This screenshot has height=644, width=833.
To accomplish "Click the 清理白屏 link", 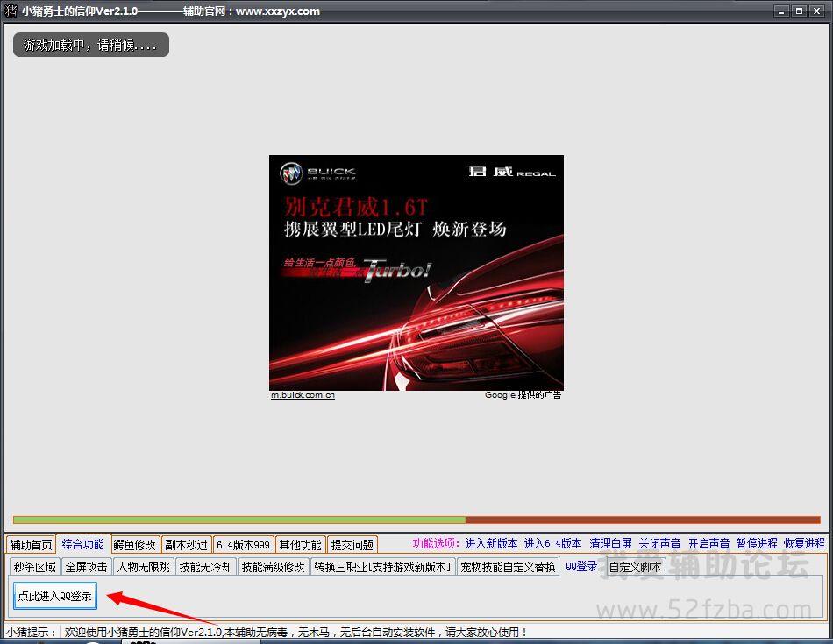I will pyautogui.click(x=610, y=543).
